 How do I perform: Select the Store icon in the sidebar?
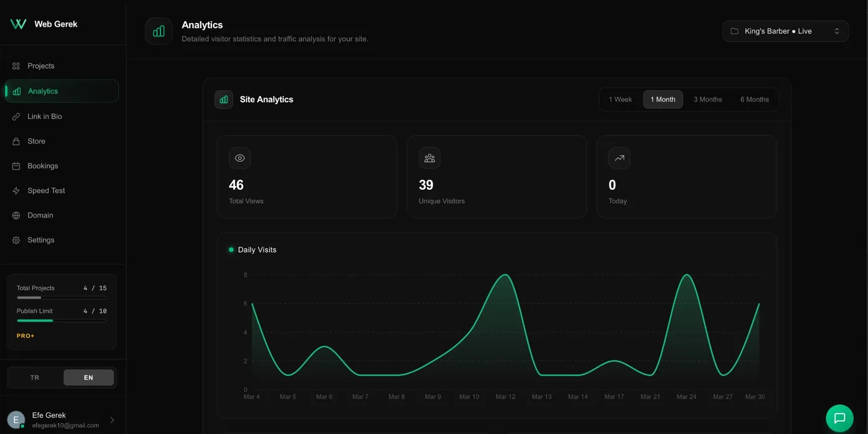tap(15, 141)
